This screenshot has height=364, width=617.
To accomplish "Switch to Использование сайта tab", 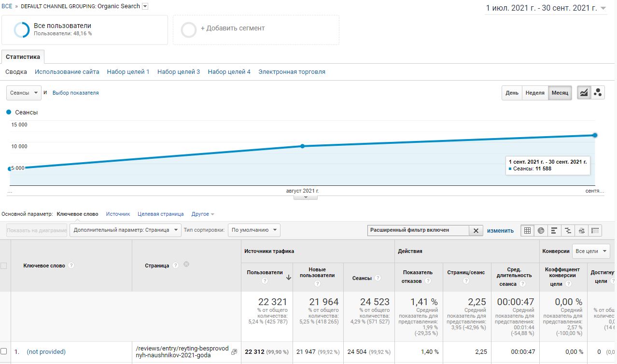I will coord(67,72).
